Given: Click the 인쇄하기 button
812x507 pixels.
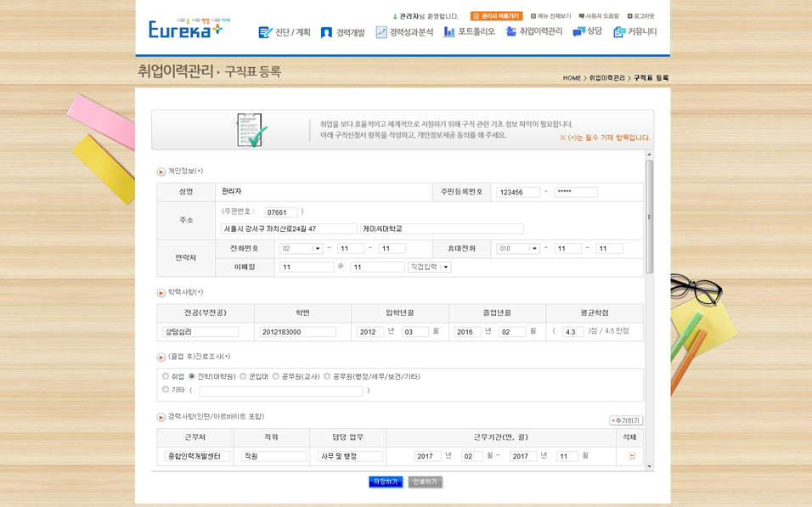Looking at the screenshot, I should coord(426,482).
